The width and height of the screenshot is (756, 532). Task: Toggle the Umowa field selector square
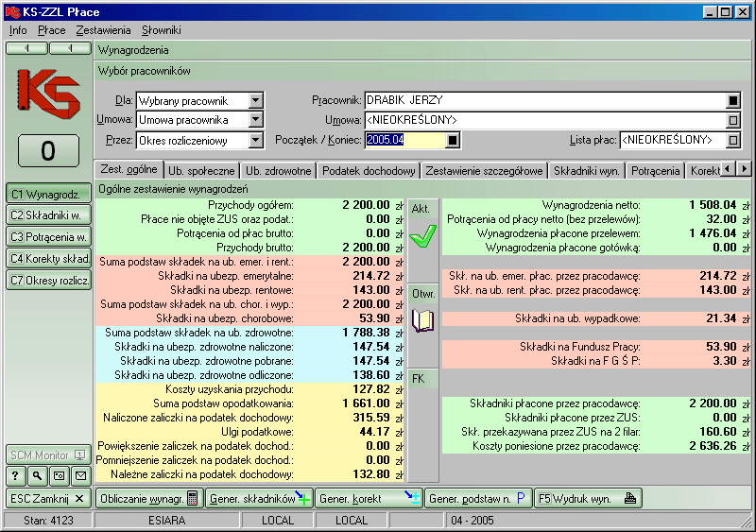[732, 120]
